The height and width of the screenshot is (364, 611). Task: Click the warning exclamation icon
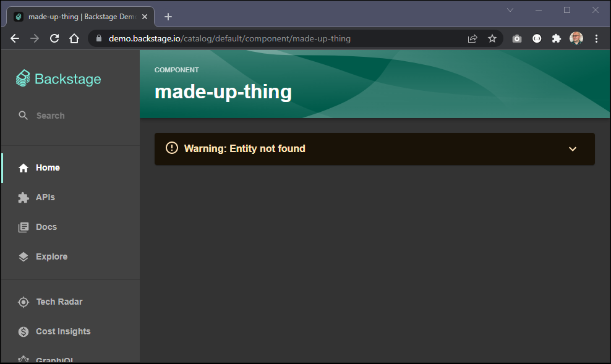172,148
